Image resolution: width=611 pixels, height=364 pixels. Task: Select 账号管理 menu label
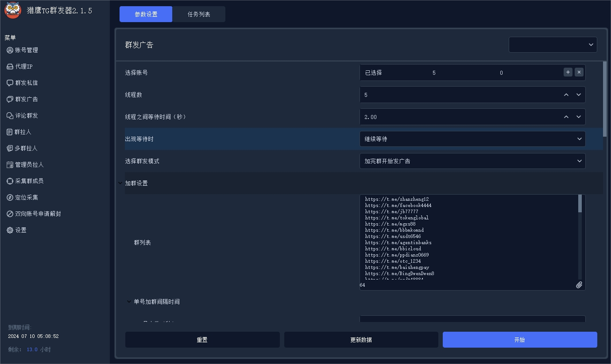tap(27, 50)
